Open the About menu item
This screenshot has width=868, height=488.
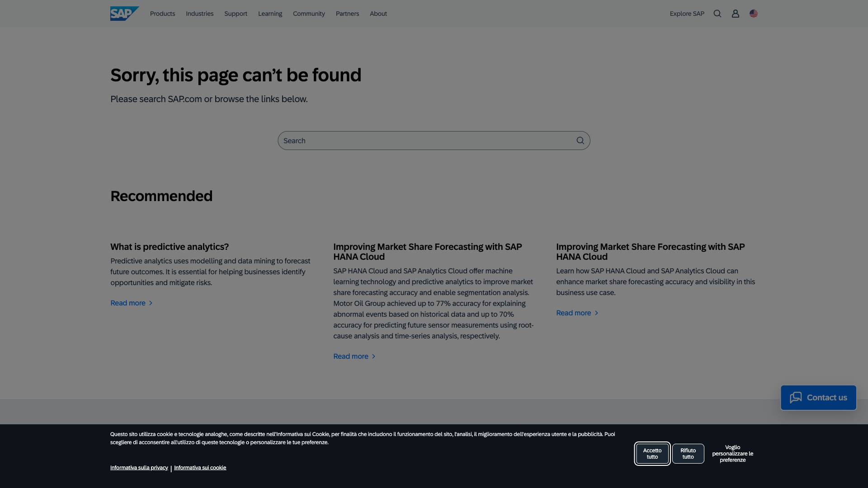tap(378, 14)
